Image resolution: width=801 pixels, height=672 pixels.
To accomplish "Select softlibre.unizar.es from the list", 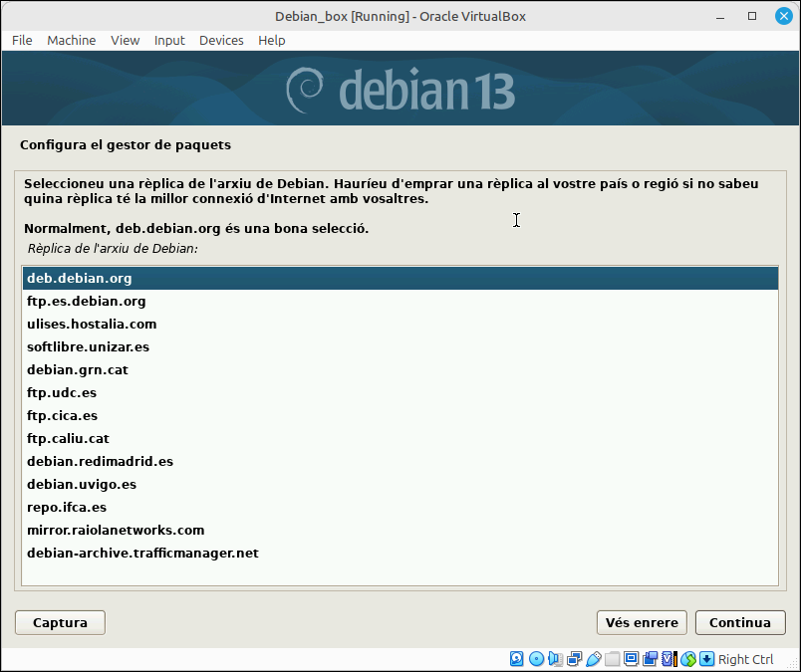I will 400,347.
